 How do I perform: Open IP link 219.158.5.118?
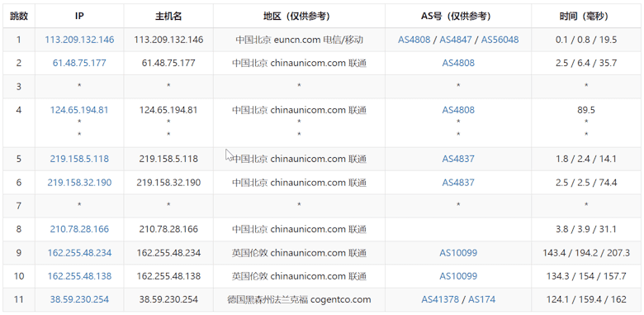(79, 159)
